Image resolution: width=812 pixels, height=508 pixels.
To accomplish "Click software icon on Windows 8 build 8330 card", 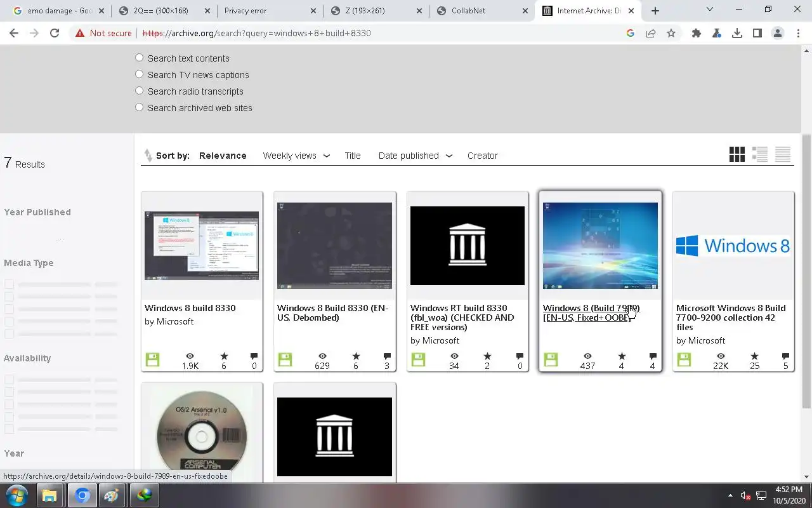I will (152, 359).
